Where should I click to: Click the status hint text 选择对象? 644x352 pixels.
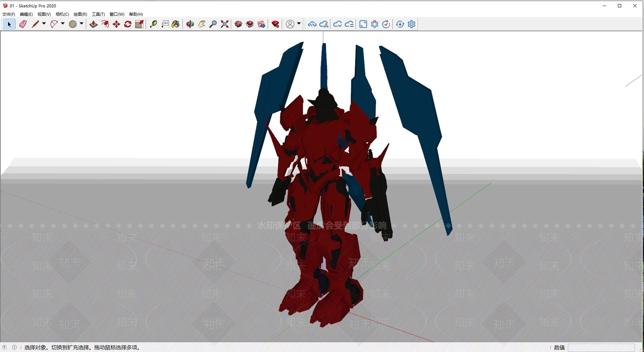pos(35,348)
